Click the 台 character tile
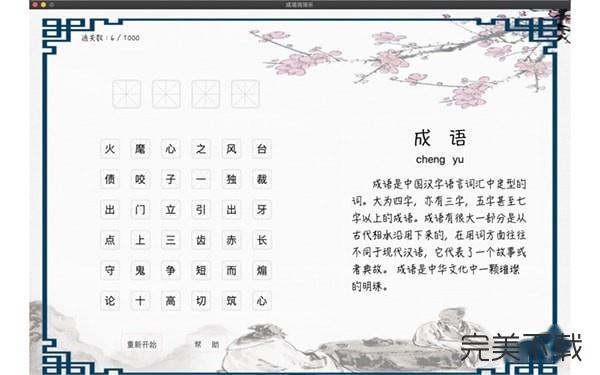The height and width of the screenshot is (375, 600). pyautogui.click(x=262, y=149)
